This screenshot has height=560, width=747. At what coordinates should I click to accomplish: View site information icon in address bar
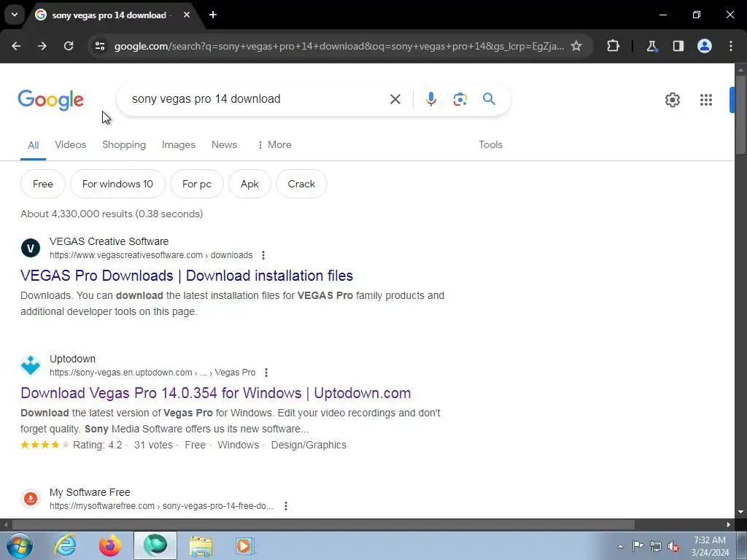tap(100, 46)
